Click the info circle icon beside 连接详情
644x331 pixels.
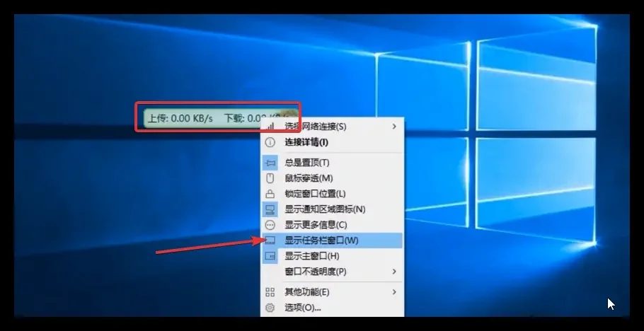coord(270,142)
